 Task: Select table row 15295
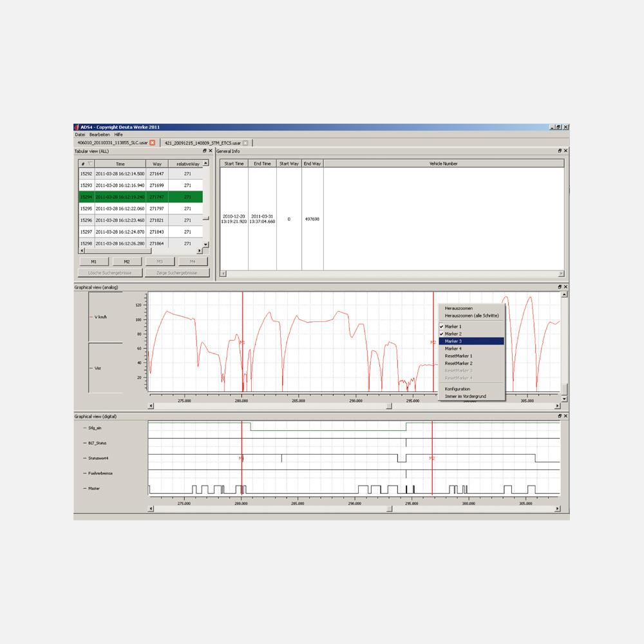click(140, 209)
